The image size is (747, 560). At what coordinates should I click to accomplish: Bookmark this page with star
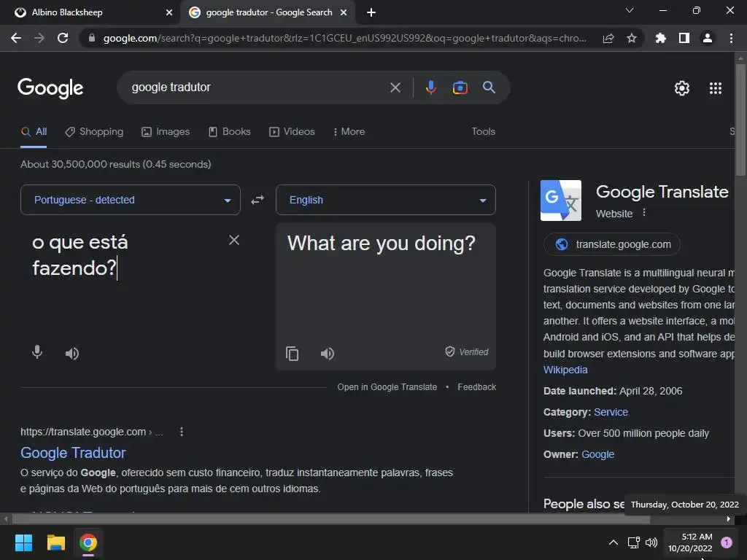(632, 38)
